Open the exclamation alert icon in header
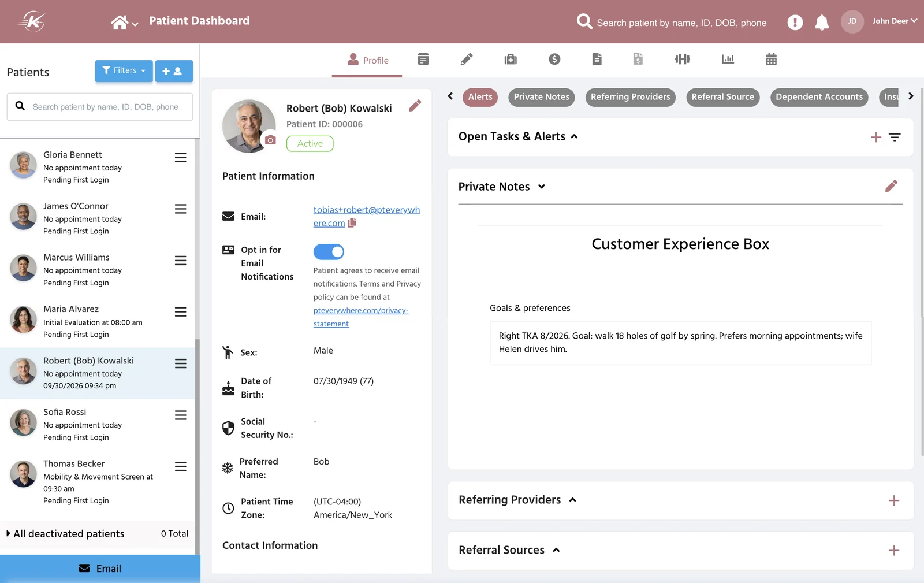The width and height of the screenshot is (924, 583). click(795, 22)
